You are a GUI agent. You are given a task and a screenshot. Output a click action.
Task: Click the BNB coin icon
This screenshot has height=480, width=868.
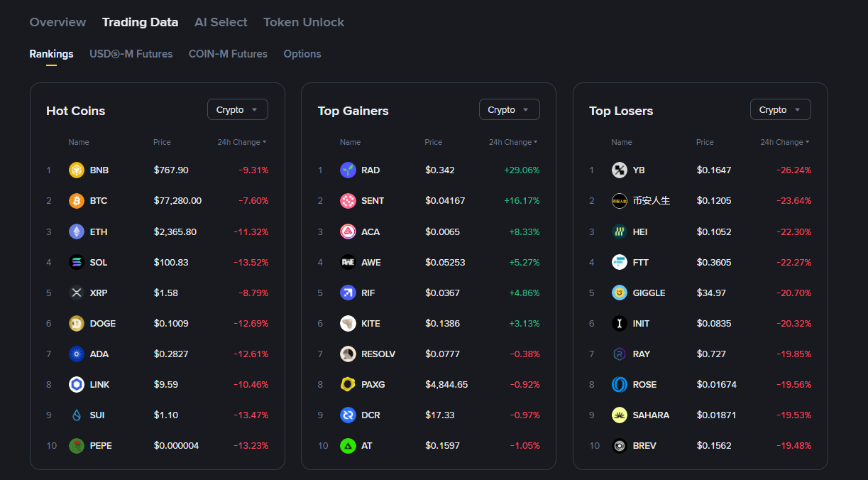point(77,170)
